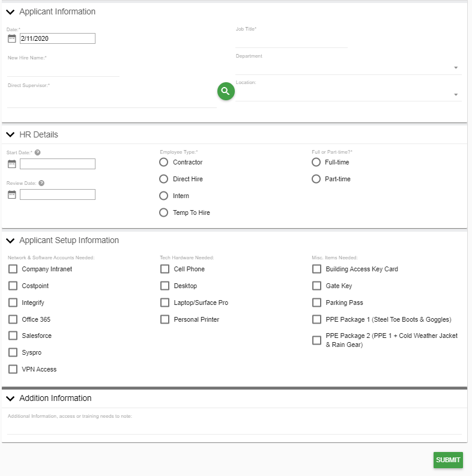Choose the Full-time radio option
472x476 pixels.
click(x=316, y=162)
